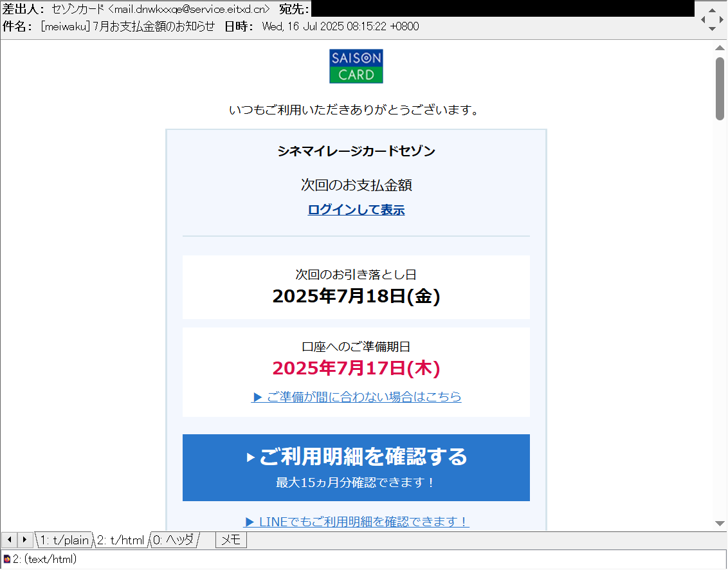Click the text 次回のお支払金額

coord(356,185)
